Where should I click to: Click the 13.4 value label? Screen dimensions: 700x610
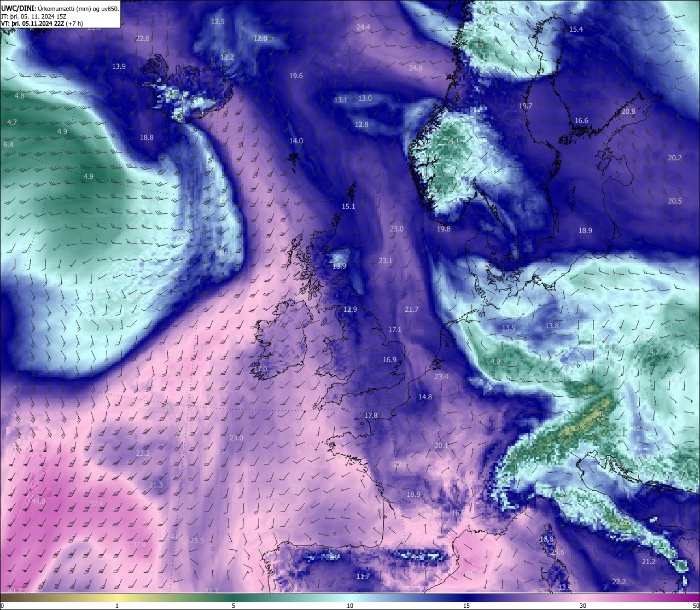565,588
